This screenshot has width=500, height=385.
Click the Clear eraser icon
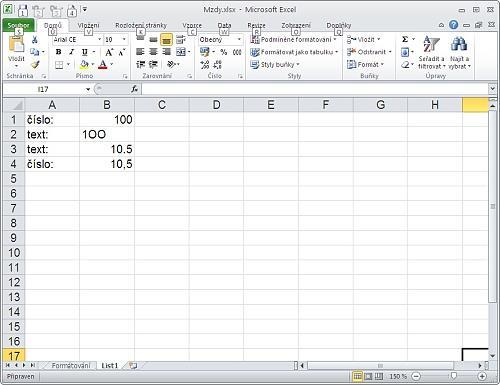click(x=405, y=64)
